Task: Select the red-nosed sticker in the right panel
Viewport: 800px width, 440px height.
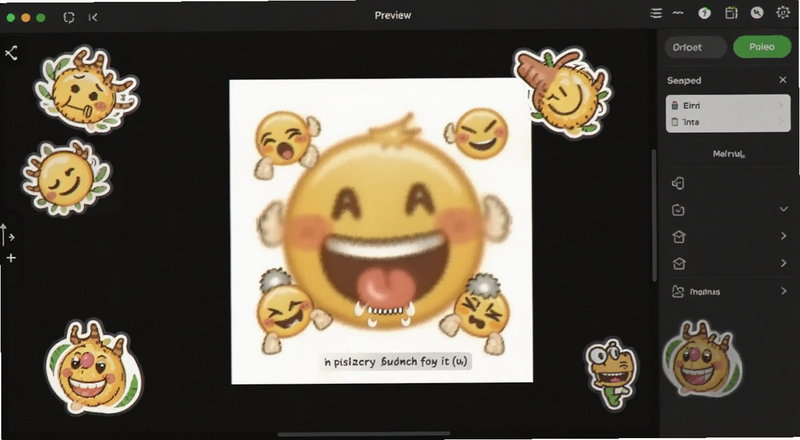Action: (x=703, y=359)
